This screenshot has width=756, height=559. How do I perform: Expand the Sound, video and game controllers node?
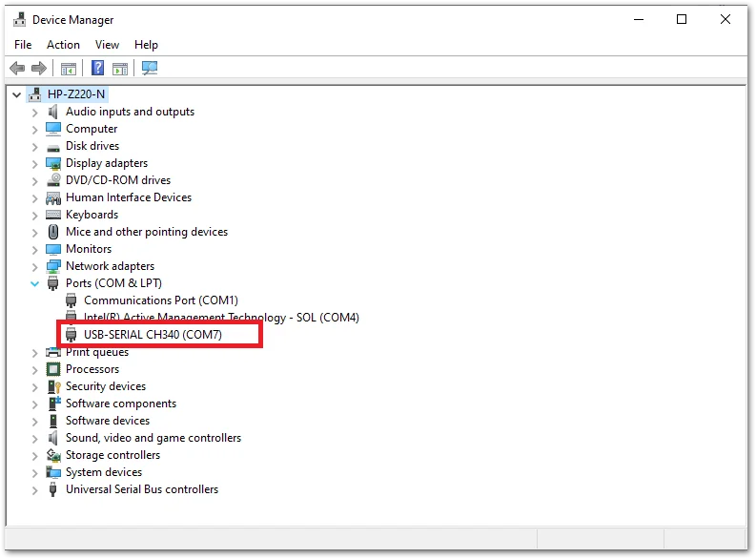tap(34, 439)
